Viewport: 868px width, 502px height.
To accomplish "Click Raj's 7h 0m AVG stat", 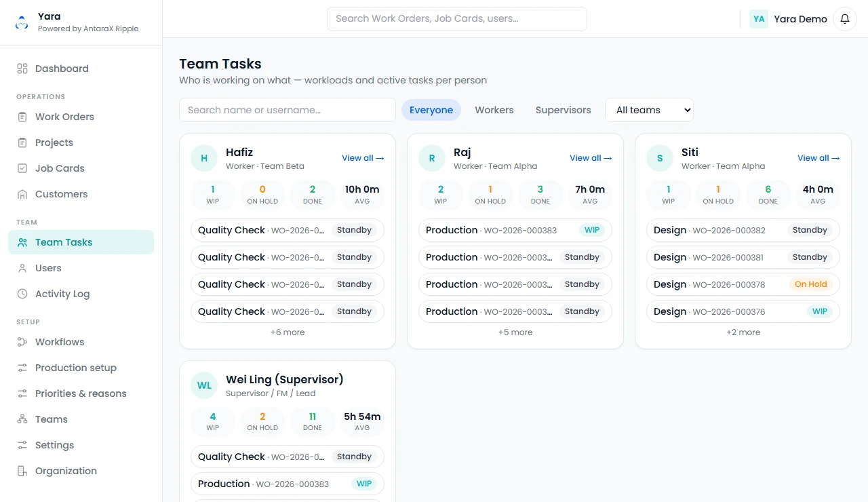I will click(590, 195).
